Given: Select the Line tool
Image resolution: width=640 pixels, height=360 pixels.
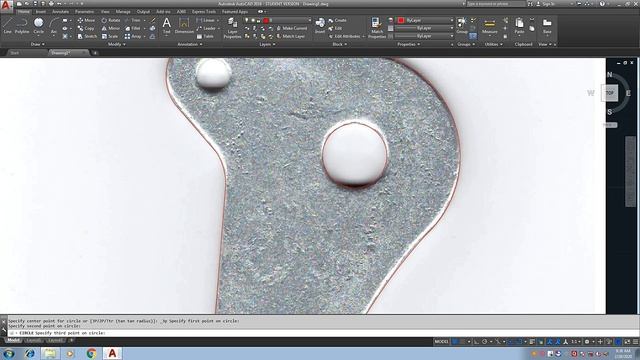Looking at the screenshot, I should (x=7, y=25).
